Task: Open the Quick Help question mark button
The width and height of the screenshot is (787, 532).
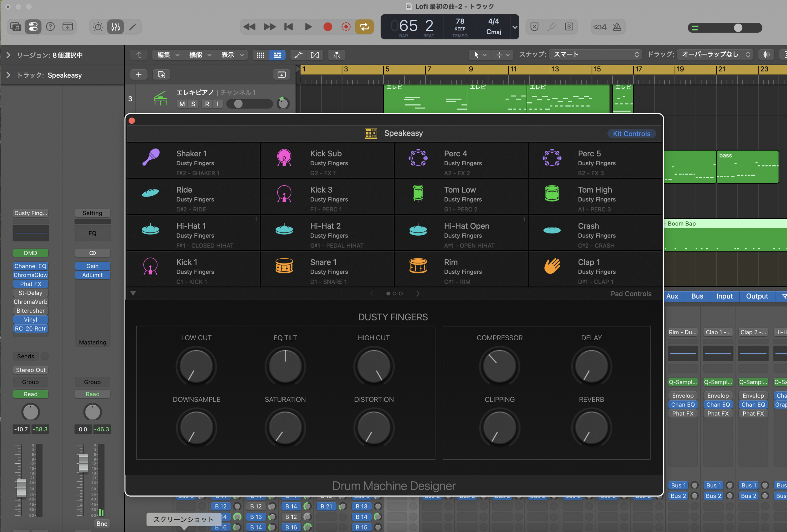Action: (50, 27)
